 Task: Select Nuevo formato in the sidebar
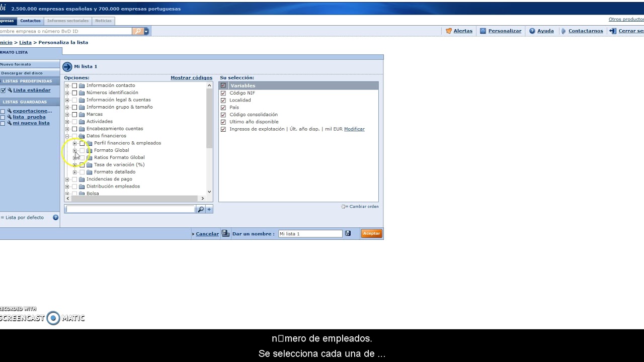(30, 64)
